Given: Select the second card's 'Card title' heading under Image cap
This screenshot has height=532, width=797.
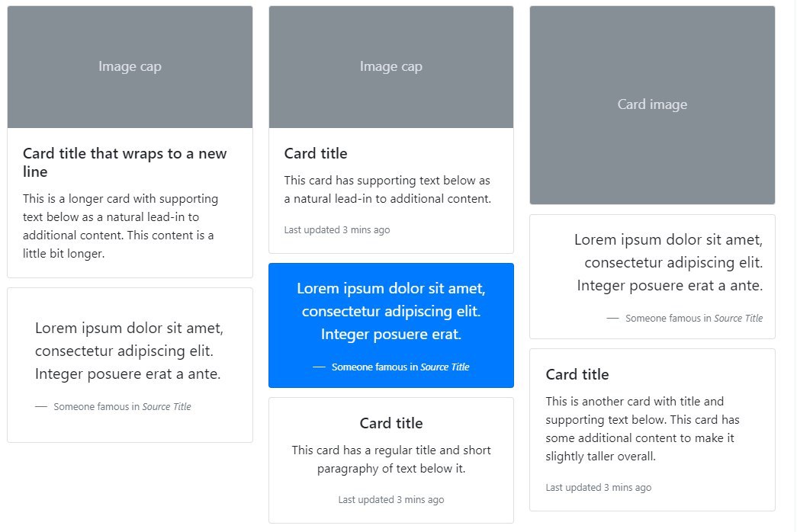Looking at the screenshot, I should 316,153.
